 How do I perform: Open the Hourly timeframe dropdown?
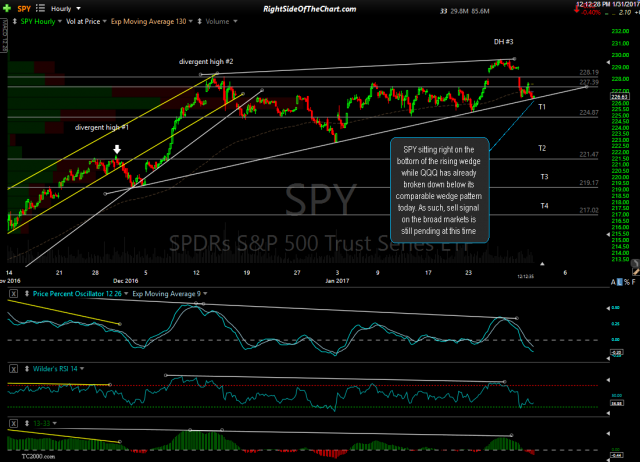[66, 9]
